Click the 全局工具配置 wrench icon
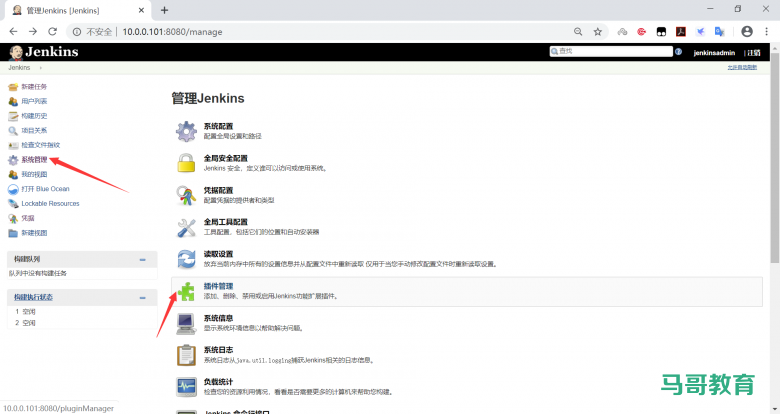 coord(186,227)
